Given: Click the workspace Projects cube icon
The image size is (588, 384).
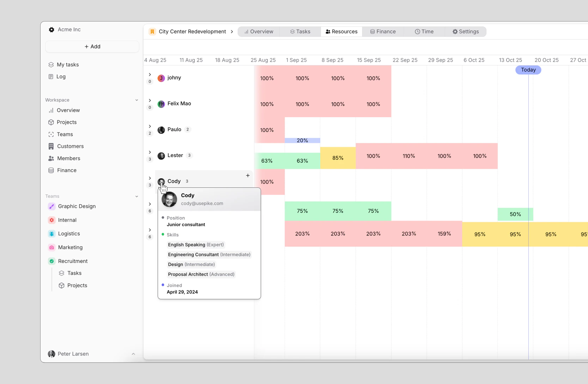Looking at the screenshot, I should [x=51, y=122].
